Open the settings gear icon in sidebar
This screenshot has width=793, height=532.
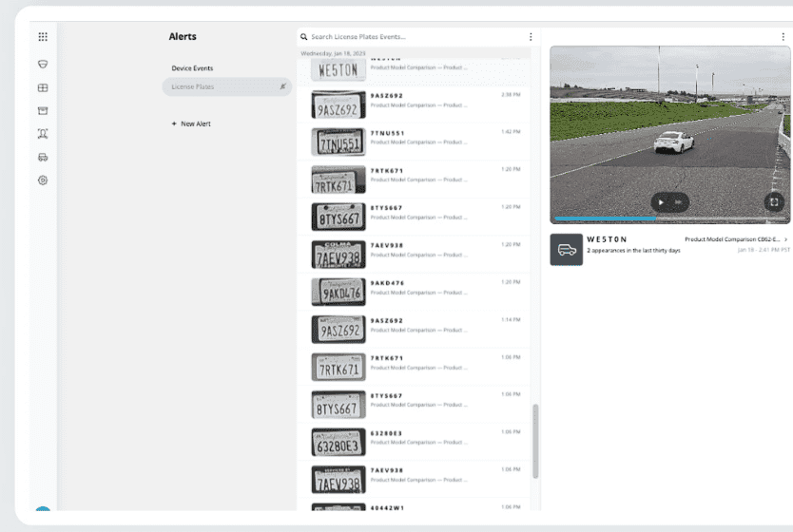(x=43, y=180)
